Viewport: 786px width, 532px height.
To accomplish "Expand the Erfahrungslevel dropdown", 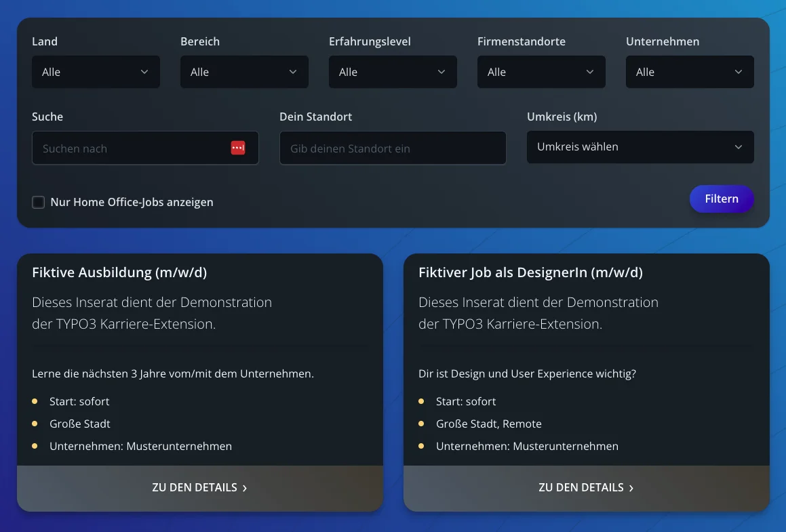I will [x=393, y=72].
